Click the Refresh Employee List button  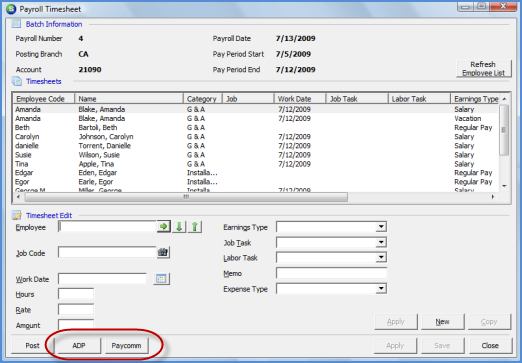pyautogui.click(x=483, y=69)
